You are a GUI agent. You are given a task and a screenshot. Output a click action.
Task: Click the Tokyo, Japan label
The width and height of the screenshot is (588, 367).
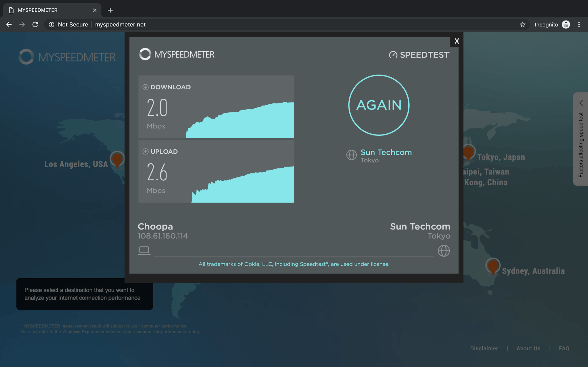(x=501, y=157)
